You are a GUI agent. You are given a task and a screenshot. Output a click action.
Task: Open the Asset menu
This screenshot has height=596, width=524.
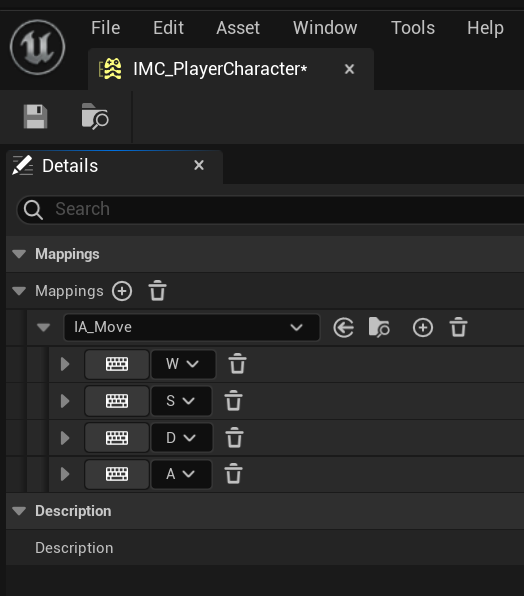238,28
